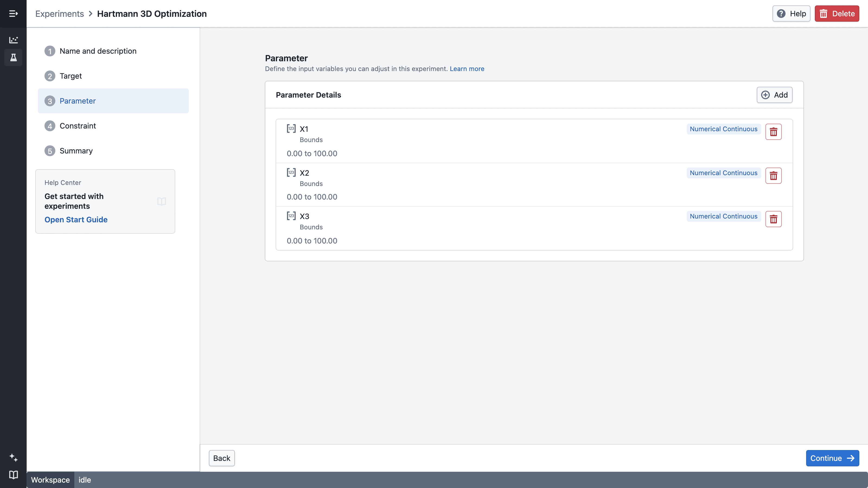Click the Continue button

pyautogui.click(x=832, y=458)
